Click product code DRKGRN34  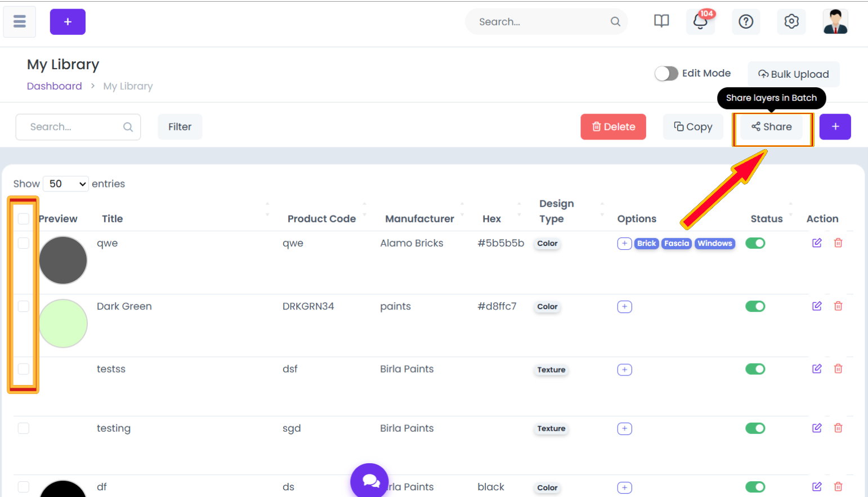pos(308,306)
